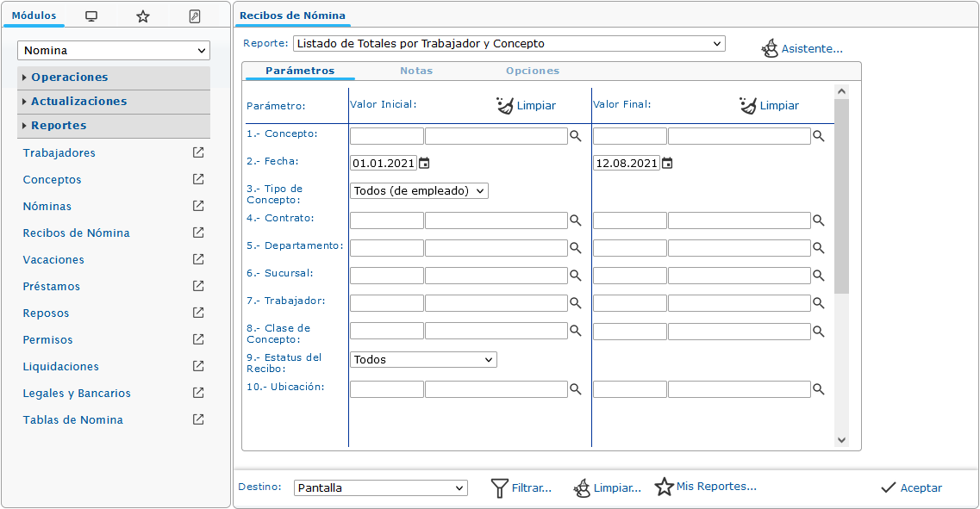Open the Estatus del Recibo dropdown
Image resolution: width=980 pixels, height=509 pixels.
point(423,359)
